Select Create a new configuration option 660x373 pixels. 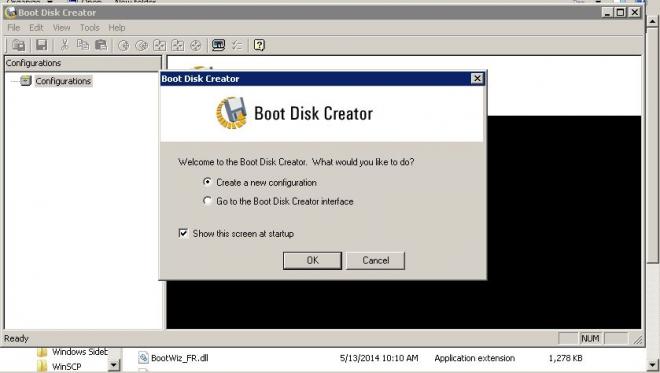[x=207, y=182]
